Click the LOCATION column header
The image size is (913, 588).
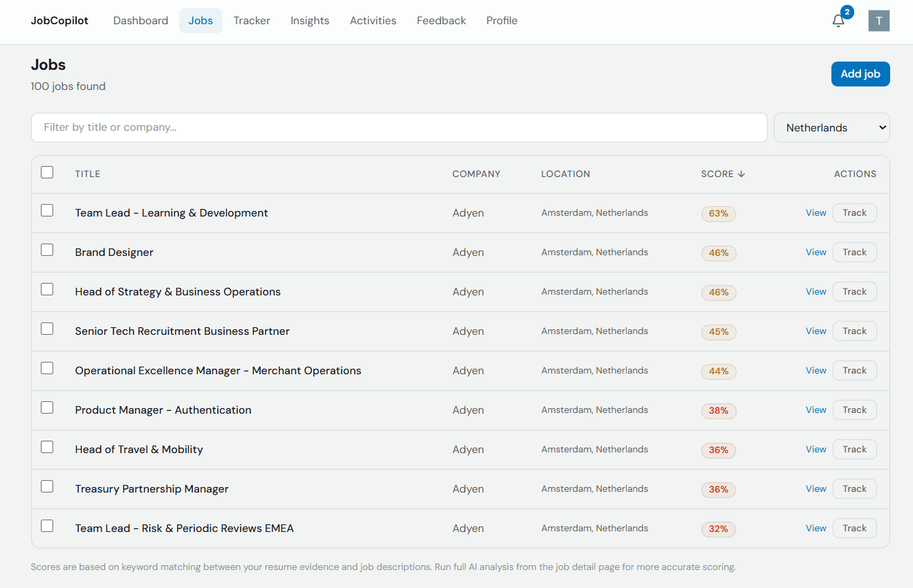[x=565, y=174]
